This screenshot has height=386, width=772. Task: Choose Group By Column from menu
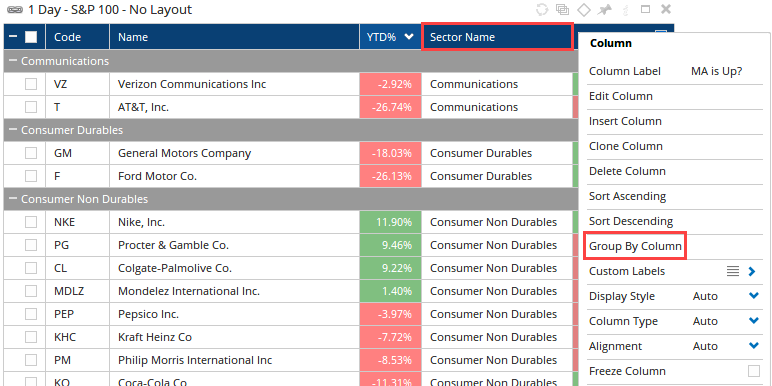tap(635, 246)
